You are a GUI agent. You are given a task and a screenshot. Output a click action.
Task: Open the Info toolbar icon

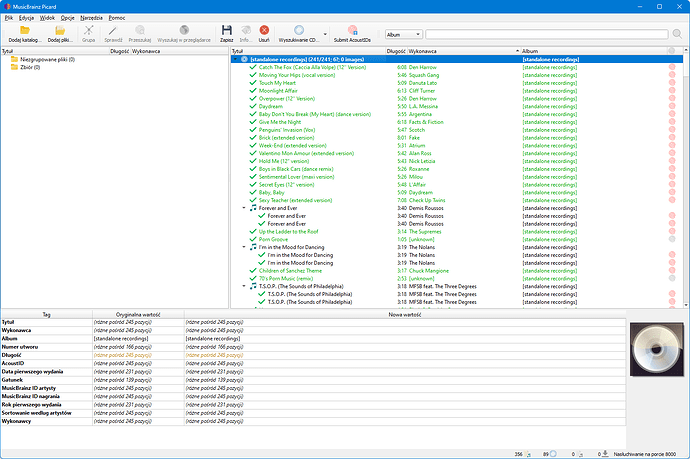(x=246, y=30)
